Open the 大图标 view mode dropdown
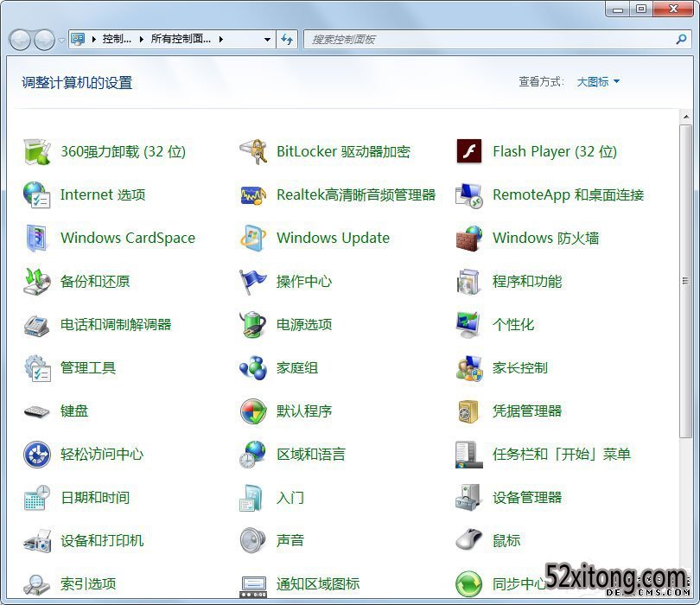Viewport: 700px width, 605px height. click(x=598, y=82)
